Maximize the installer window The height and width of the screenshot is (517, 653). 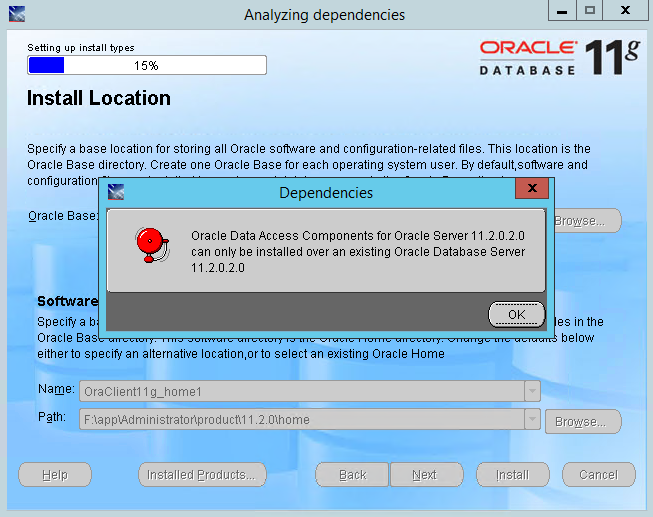click(x=590, y=10)
